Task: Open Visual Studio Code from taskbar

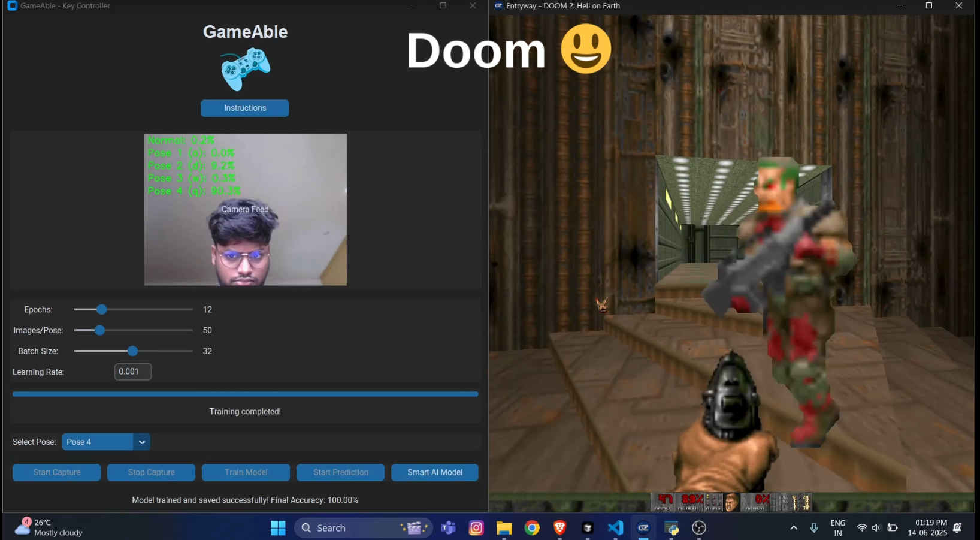Action: [615, 528]
